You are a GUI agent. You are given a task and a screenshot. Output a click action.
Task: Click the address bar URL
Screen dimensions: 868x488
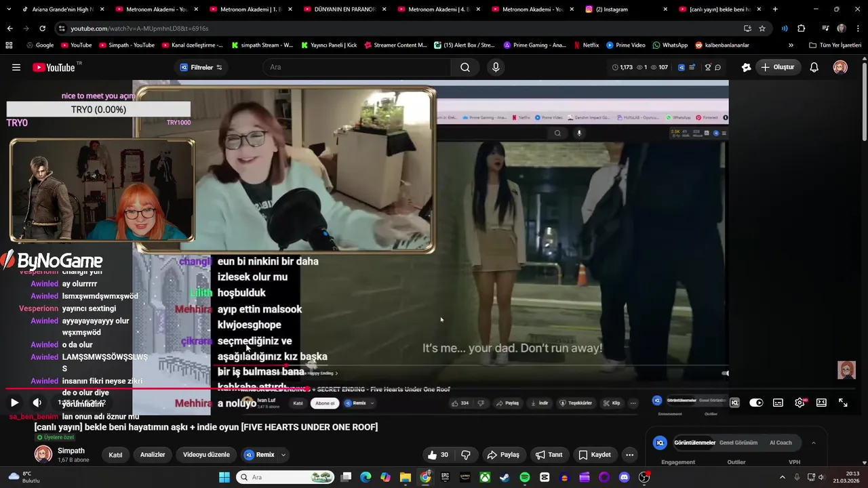(x=139, y=28)
